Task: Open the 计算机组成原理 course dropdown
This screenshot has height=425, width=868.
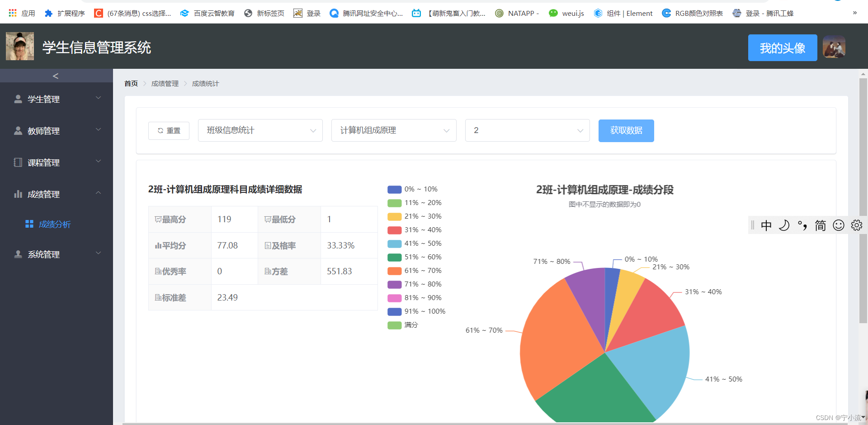Action: [x=393, y=130]
